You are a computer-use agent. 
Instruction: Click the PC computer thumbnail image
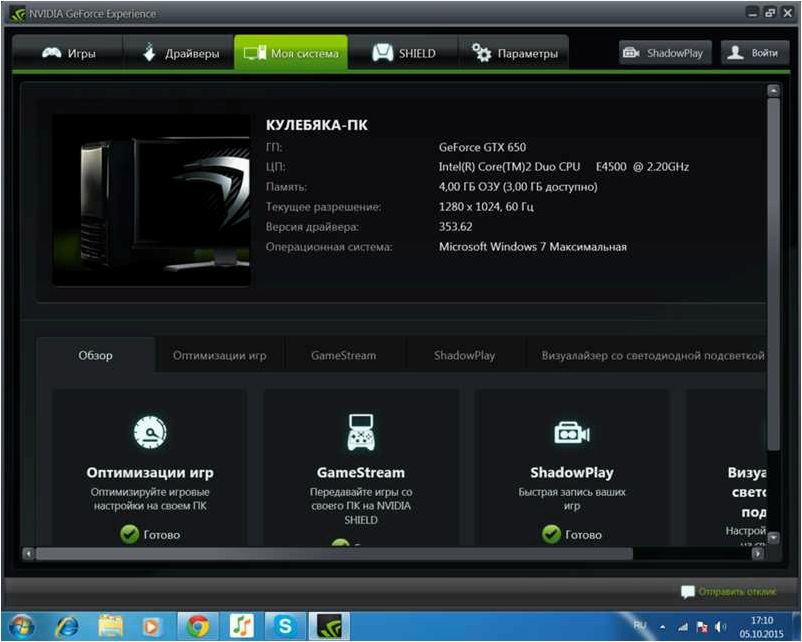[x=151, y=200]
